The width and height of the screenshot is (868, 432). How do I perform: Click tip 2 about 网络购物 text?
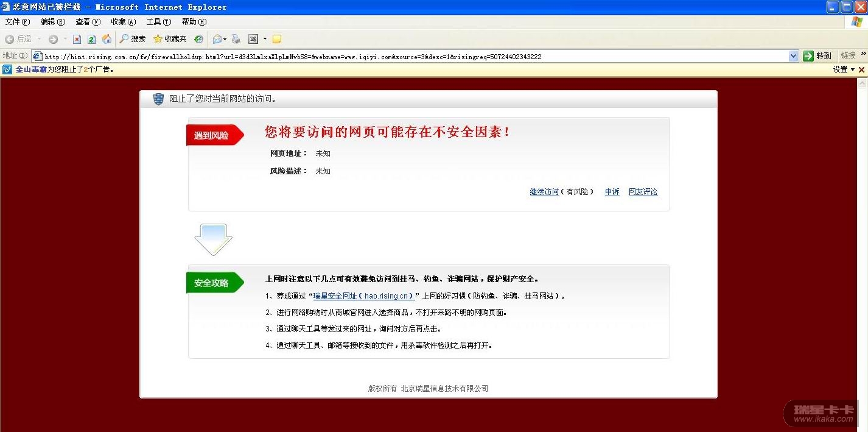[387, 313]
